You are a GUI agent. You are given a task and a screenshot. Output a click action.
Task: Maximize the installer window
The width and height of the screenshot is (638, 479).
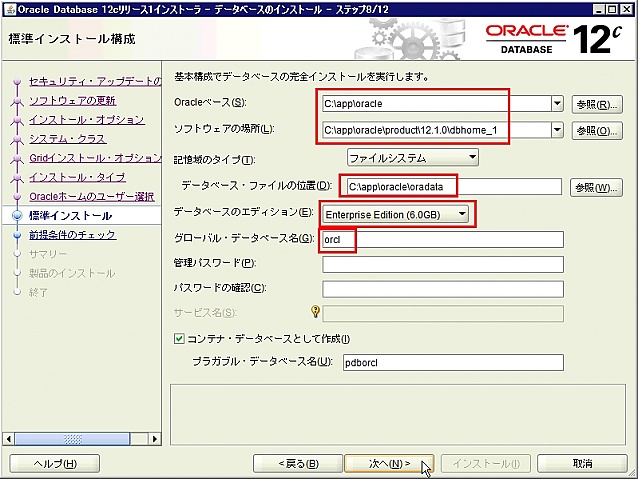612,10
